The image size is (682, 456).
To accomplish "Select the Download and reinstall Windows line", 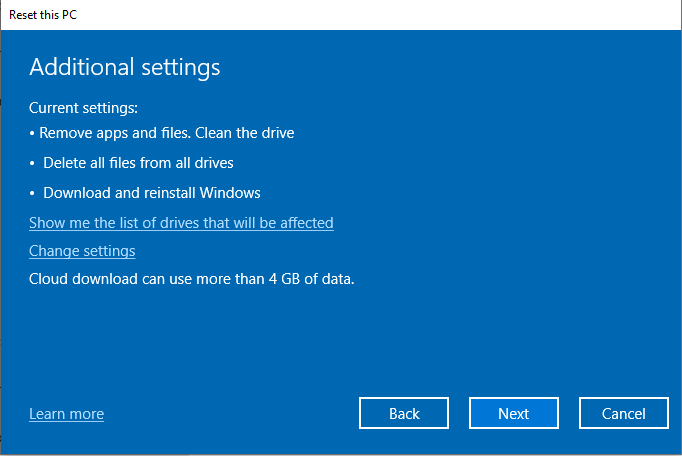I will [152, 193].
